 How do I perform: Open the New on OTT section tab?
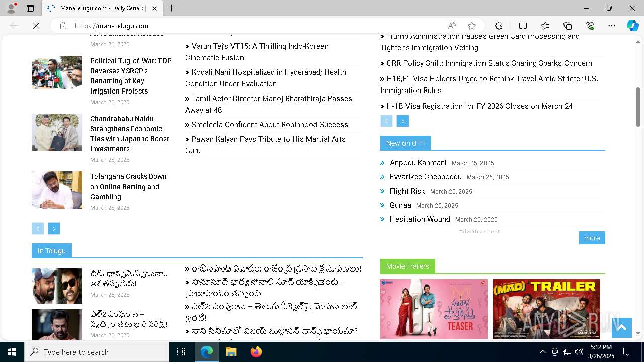(x=405, y=143)
